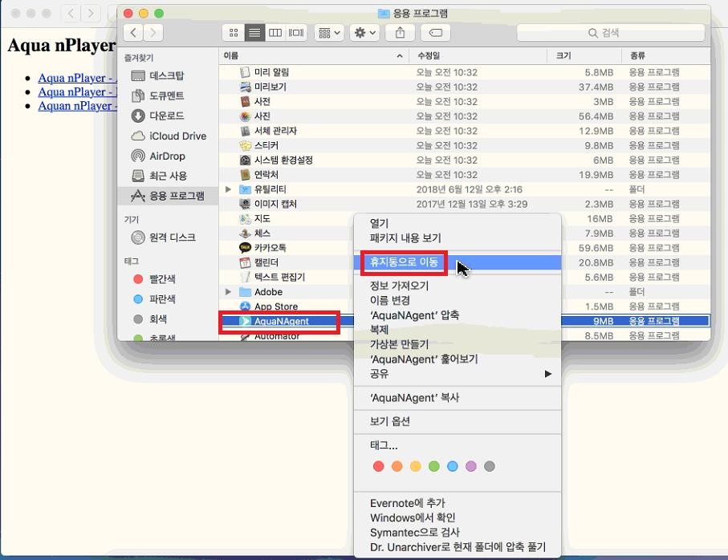Select the 스티커 app icon
This screenshot has width=728, height=560.
245,145
